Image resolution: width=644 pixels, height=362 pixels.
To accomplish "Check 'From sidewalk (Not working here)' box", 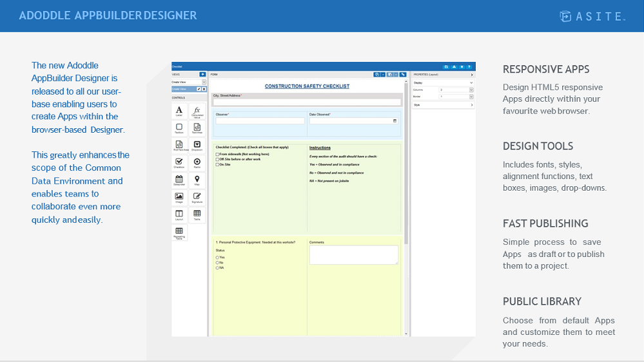I will pyautogui.click(x=217, y=155).
